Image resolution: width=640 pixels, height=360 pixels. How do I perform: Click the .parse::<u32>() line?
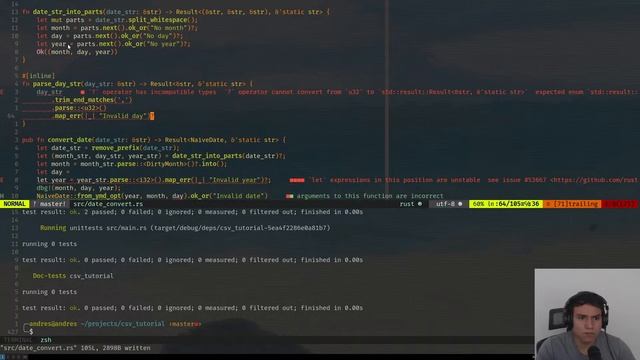tap(80, 108)
